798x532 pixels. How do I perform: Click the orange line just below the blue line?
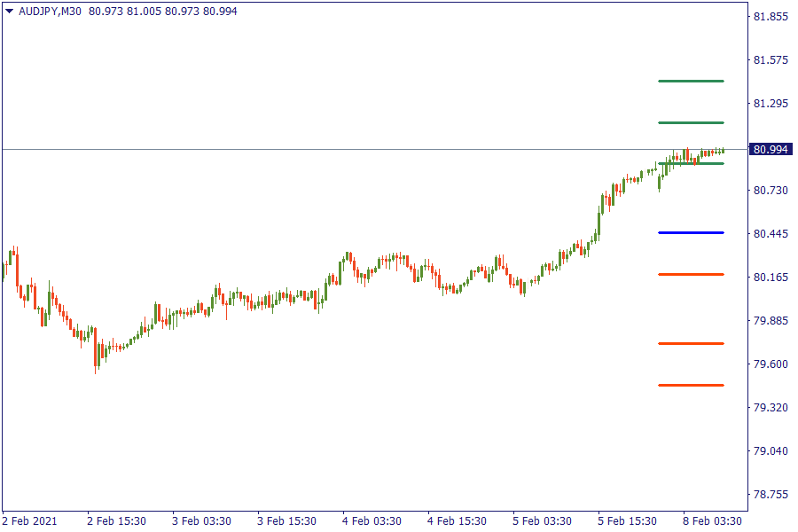691,274
